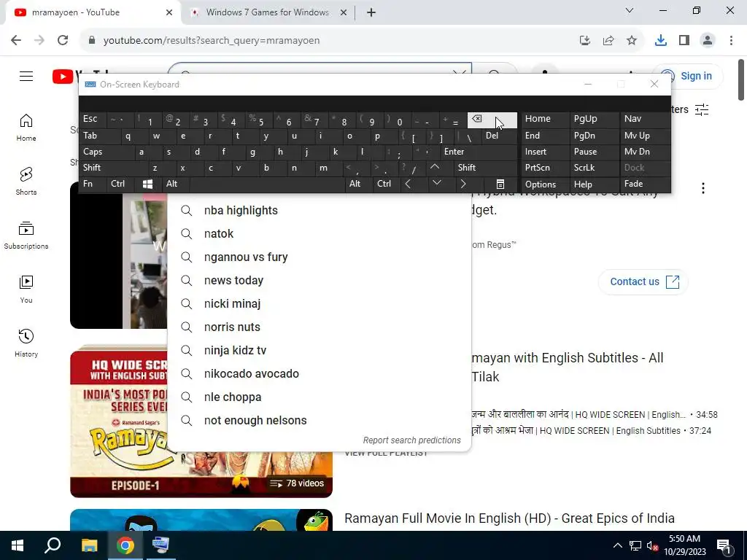Screen dimensions: 747x560
Task: Go back in Chrome browser
Action: pos(16,40)
